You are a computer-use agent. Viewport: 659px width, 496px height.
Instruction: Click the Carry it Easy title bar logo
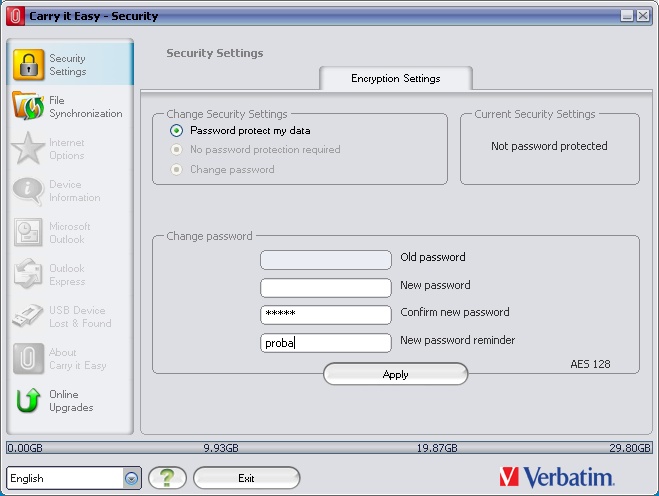click(15, 16)
